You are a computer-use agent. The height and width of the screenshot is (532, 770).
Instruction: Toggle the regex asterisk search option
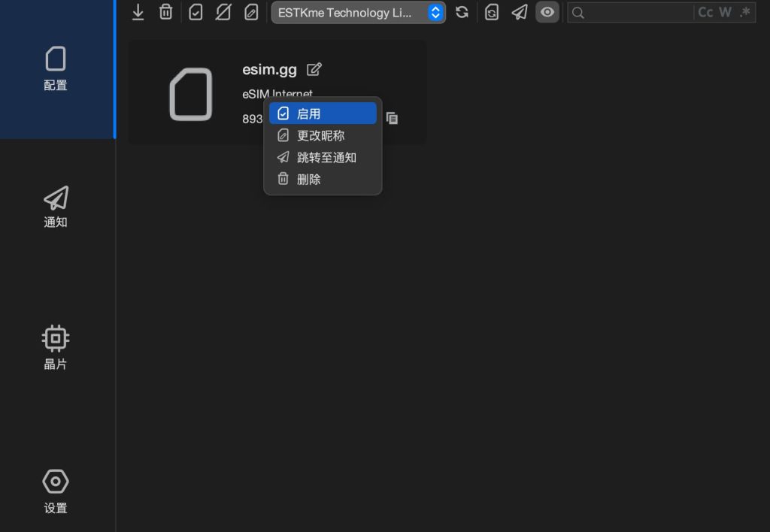point(745,12)
